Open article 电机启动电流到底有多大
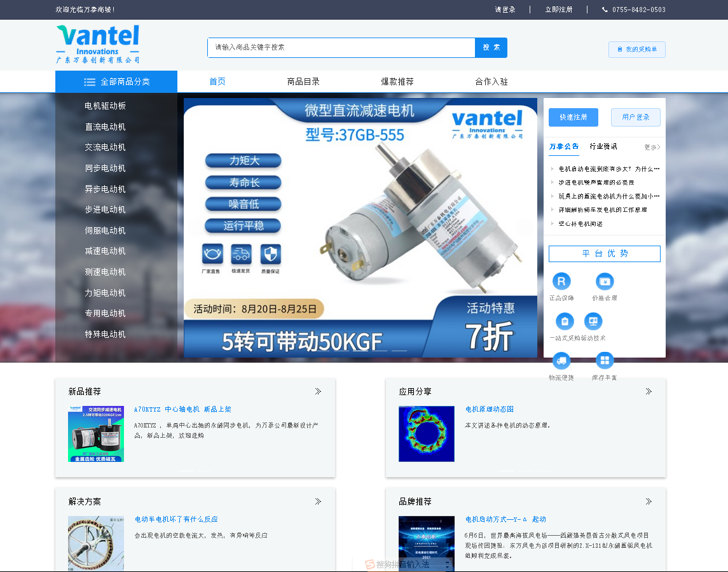 point(608,169)
